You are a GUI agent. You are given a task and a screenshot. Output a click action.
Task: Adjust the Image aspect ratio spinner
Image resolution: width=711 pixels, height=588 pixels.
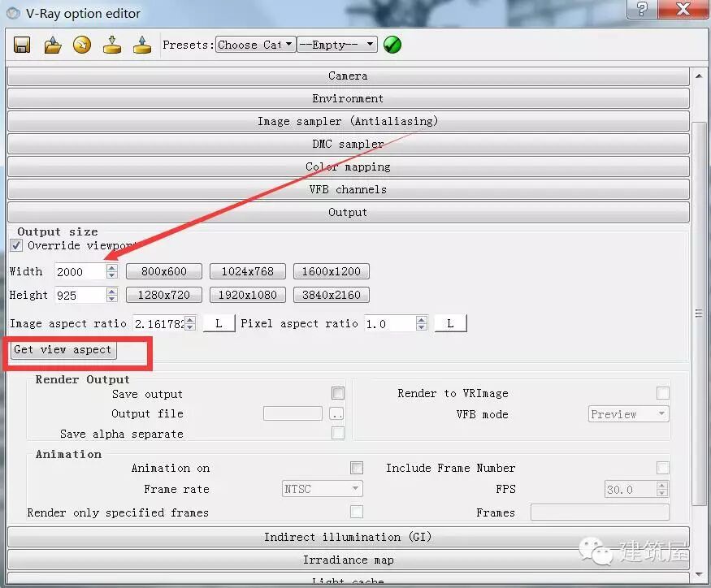click(x=190, y=323)
